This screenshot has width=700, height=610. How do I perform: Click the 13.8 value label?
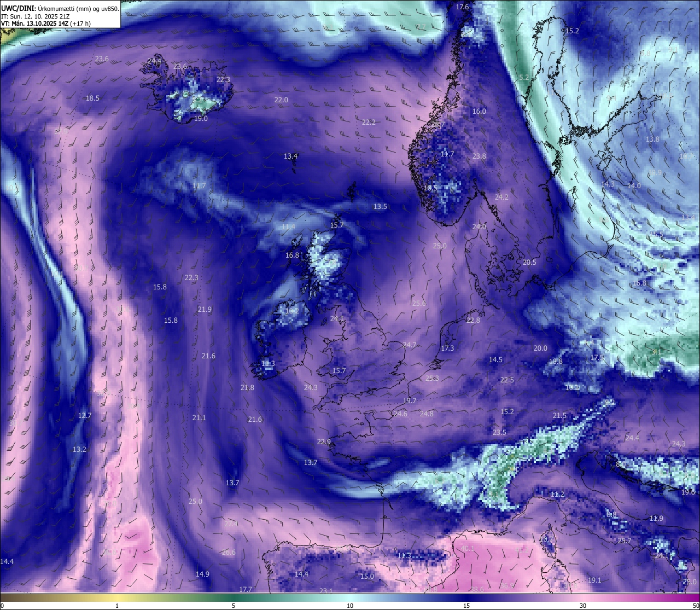point(652,140)
